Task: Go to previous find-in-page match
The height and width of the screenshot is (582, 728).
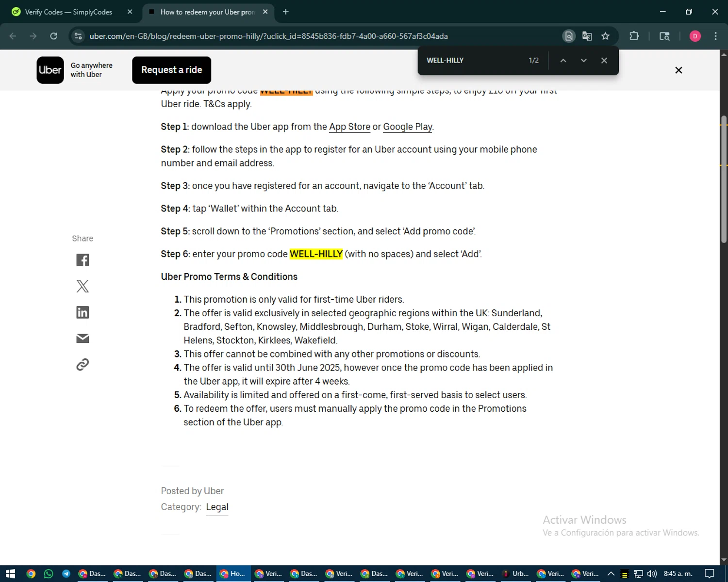Action: click(563, 61)
